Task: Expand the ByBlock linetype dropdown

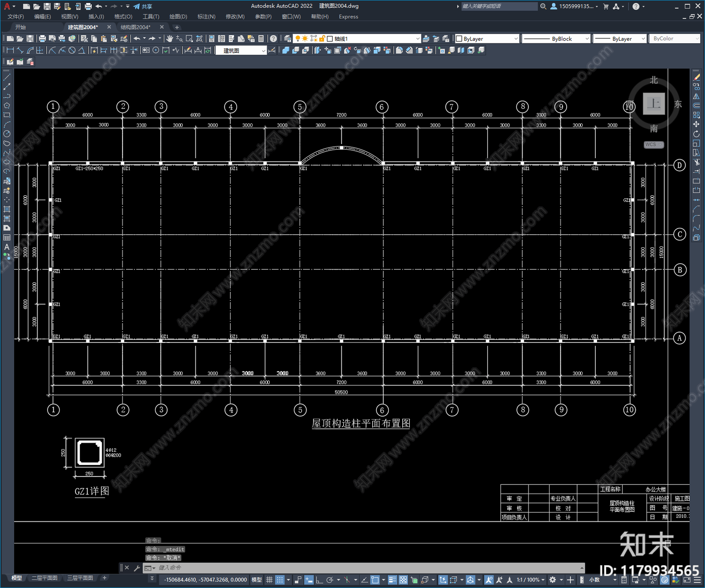Action: 556,39
